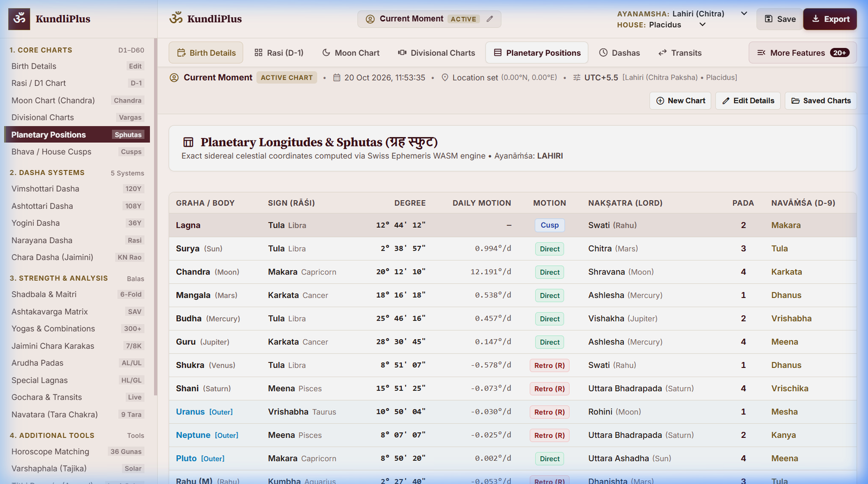Viewport: 868px width, 484px height.
Task: Click the NAVĀṀŚA (D-9) column header
Action: coord(803,203)
